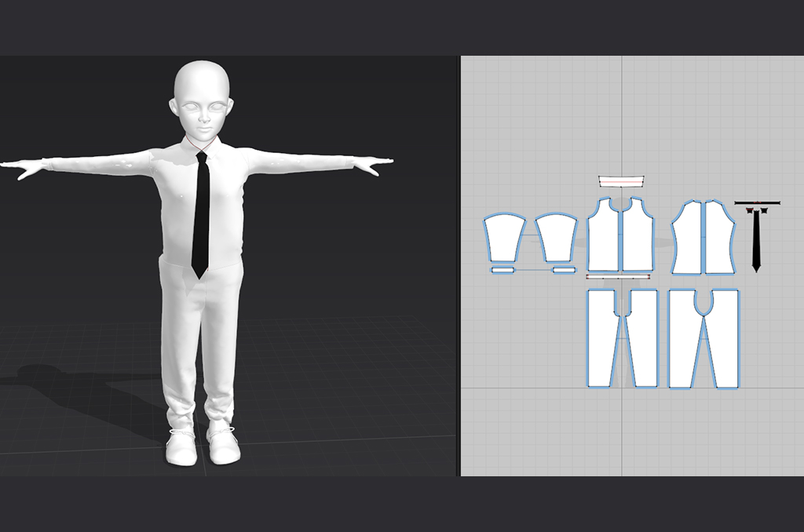Select the shirt bodice panel nearest the tie pattern

pos(718,239)
